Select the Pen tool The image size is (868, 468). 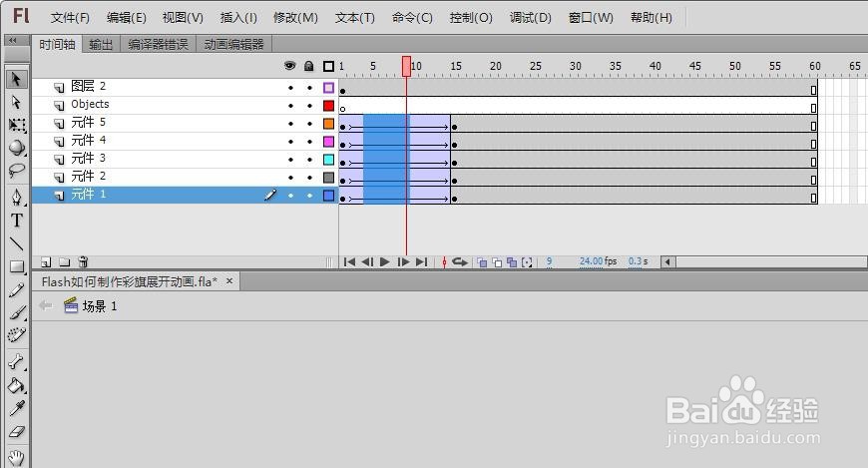coord(17,197)
